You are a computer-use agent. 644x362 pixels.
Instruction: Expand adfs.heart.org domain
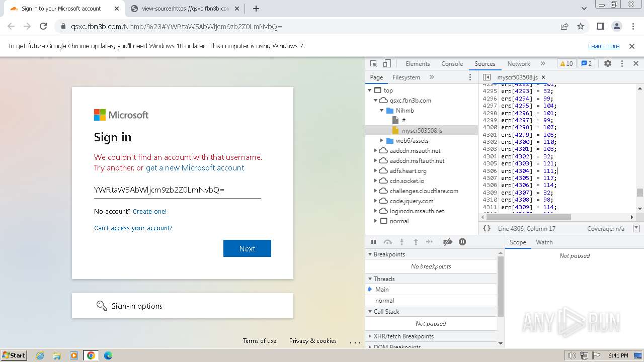[375, 171]
